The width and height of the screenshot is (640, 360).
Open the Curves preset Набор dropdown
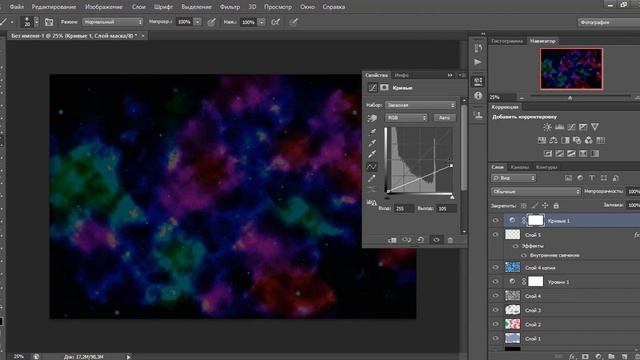(x=420, y=105)
